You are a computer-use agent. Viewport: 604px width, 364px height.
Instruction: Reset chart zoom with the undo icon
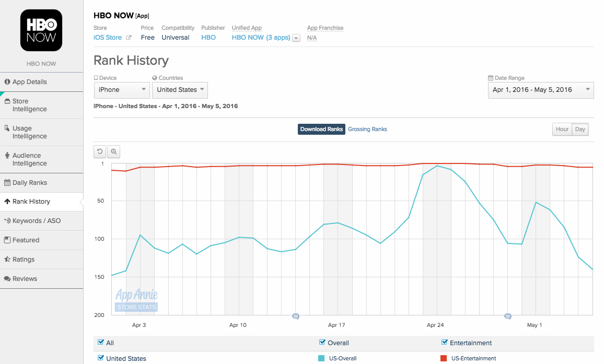(100, 151)
